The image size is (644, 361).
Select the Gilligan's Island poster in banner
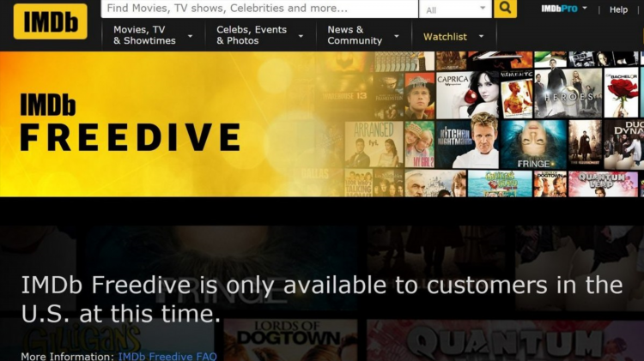[500, 184]
